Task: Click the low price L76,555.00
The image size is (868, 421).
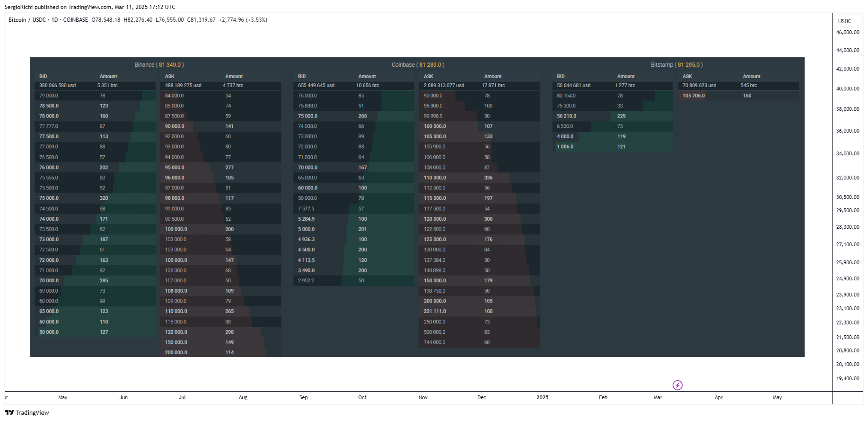Action: [170, 20]
